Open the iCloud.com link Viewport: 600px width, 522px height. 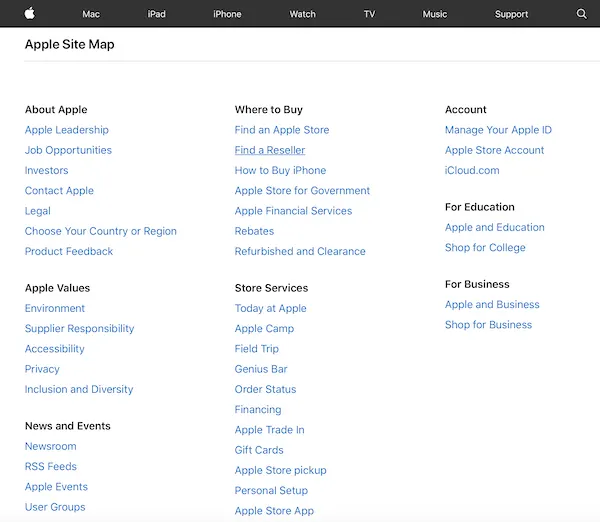point(472,170)
